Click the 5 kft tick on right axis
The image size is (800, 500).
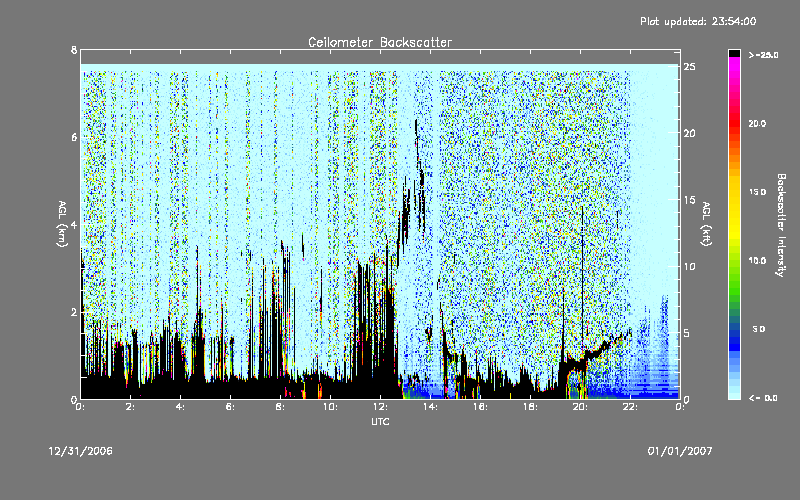click(687, 333)
